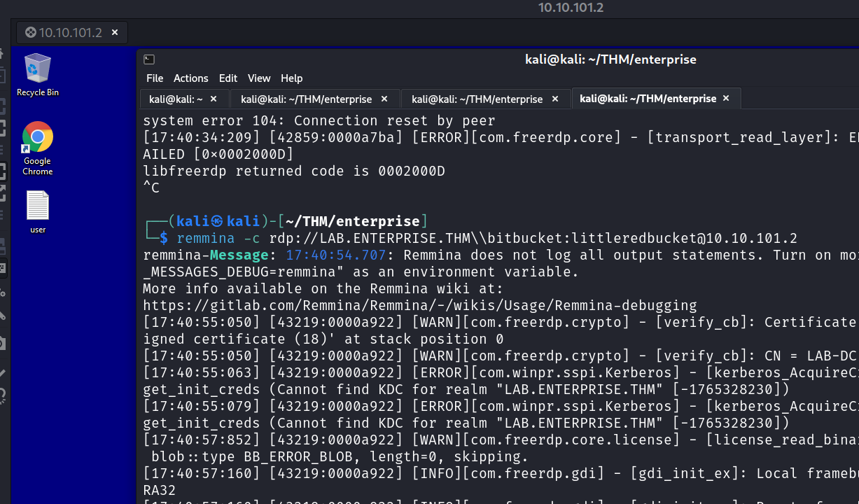Click the 'remmina-Message: 17:40:54.707' output line
Screen dimensions: 859x504
[501, 255]
